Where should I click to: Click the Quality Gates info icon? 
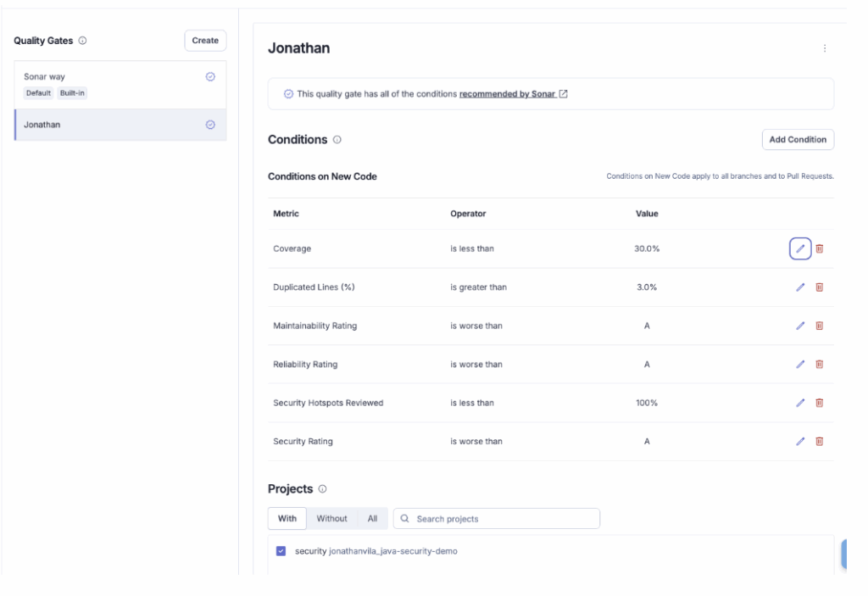tap(82, 41)
